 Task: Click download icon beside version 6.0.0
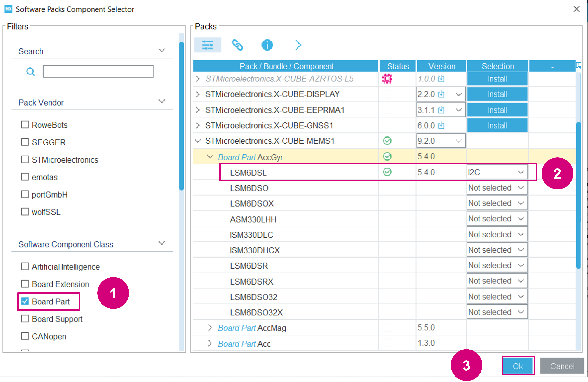[441, 125]
